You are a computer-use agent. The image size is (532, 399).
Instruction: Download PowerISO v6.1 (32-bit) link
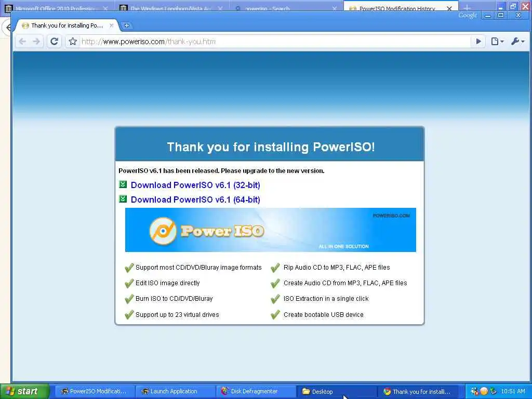pos(195,185)
